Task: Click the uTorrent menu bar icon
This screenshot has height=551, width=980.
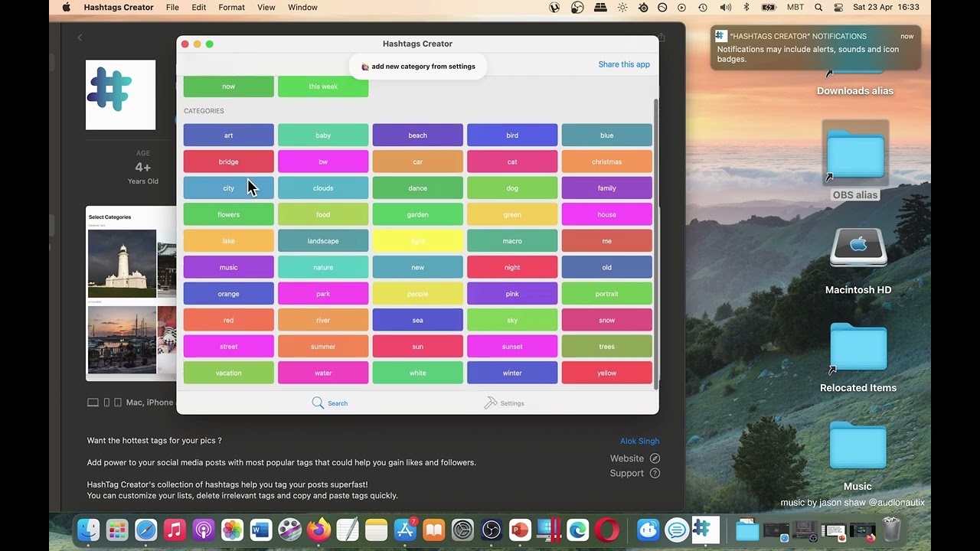Action: (554, 8)
